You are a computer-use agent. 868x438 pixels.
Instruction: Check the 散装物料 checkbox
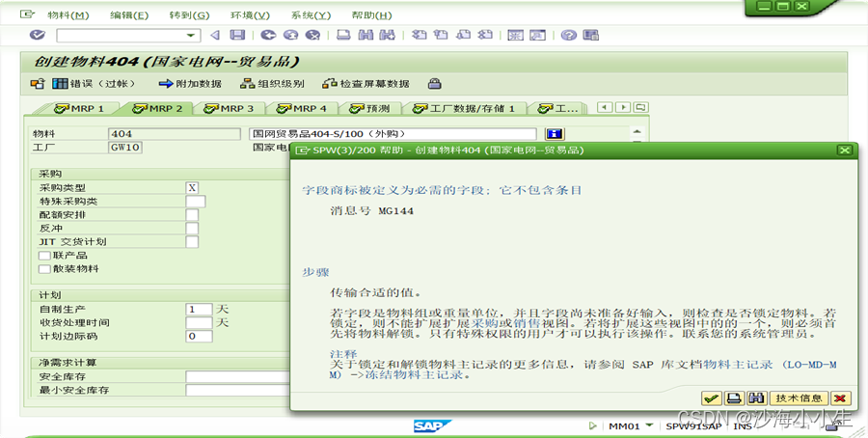click(44, 269)
